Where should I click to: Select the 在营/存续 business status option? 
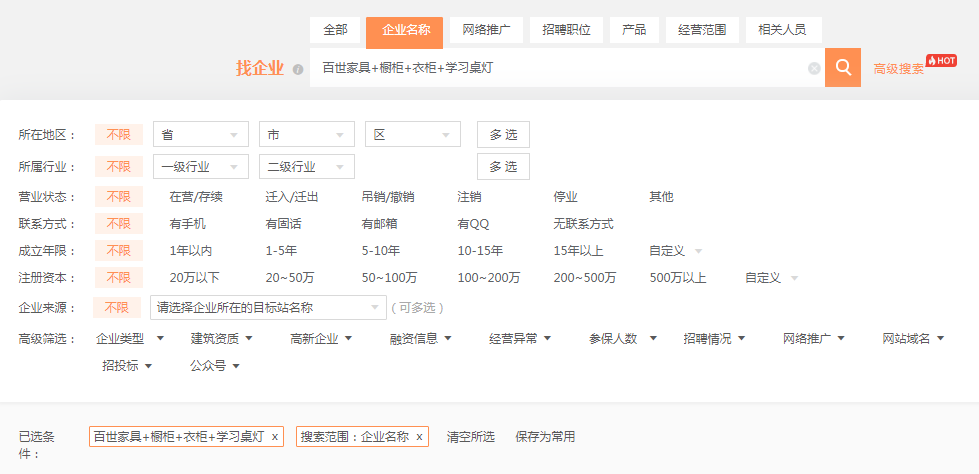(196, 197)
